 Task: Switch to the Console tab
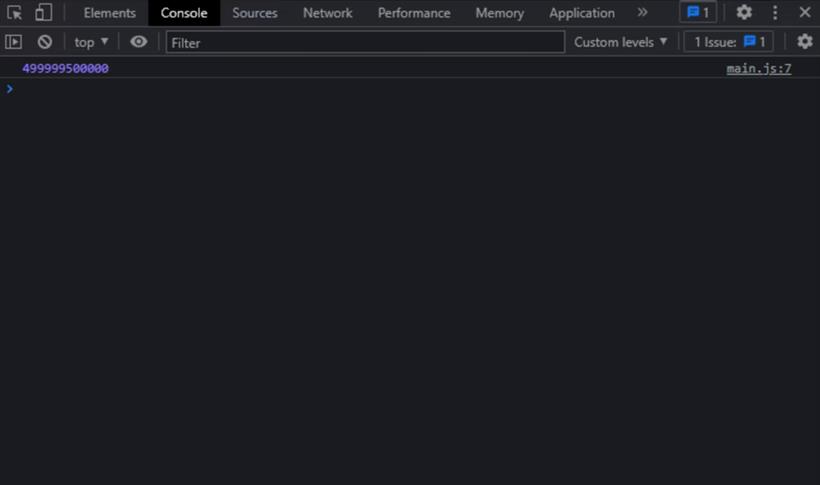[184, 13]
